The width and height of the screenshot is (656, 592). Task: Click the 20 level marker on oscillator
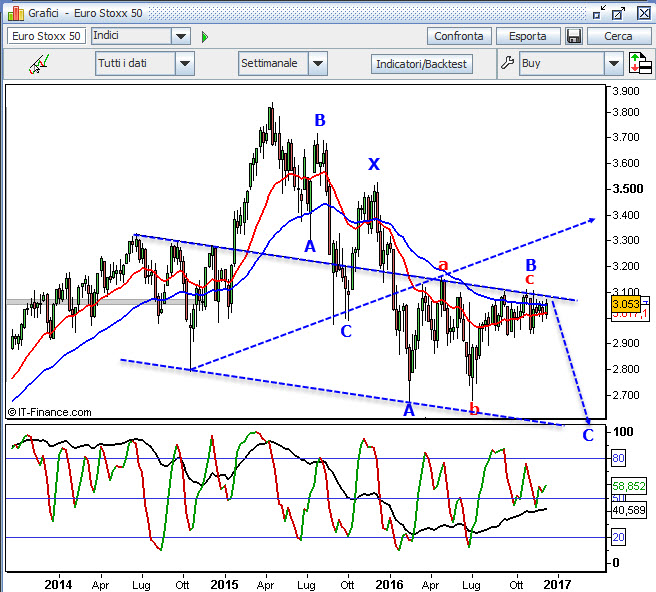point(618,537)
